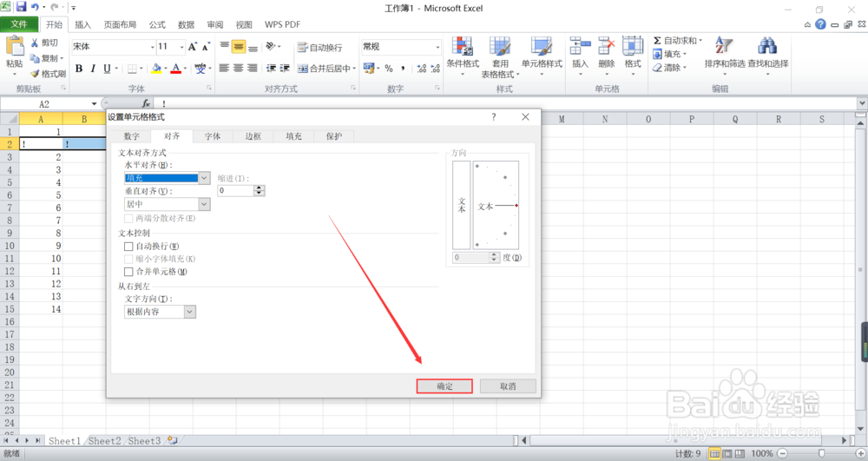Enable the Wrap text (自动换行) checkbox
Image resolution: width=868 pixels, height=461 pixels.
coord(128,247)
